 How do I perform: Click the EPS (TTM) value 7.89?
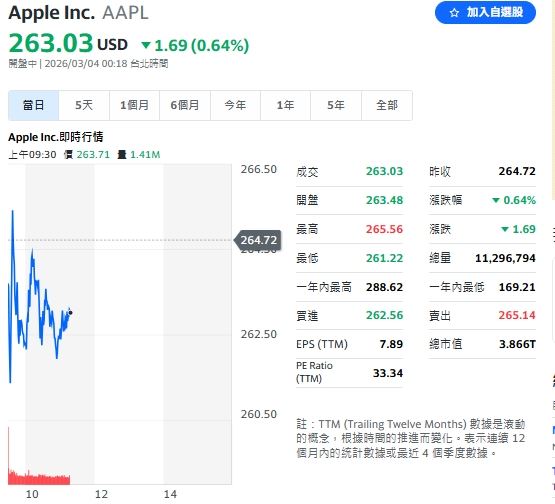(391, 344)
